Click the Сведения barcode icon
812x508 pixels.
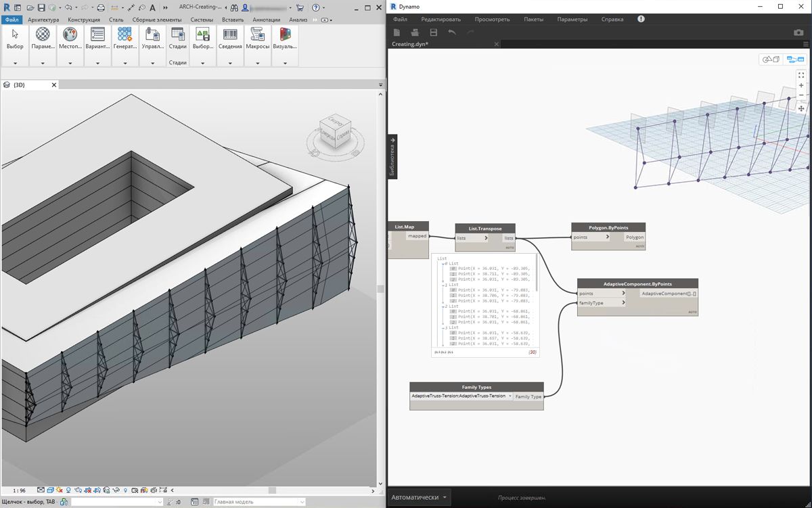tap(230, 34)
